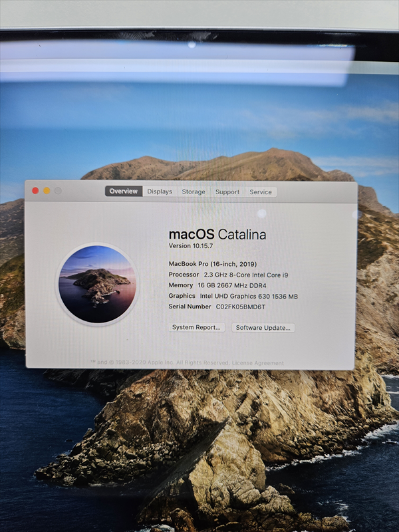The width and height of the screenshot is (399, 532).
Task: Minimize window with the yellow button
Action: pyautogui.click(x=47, y=191)
